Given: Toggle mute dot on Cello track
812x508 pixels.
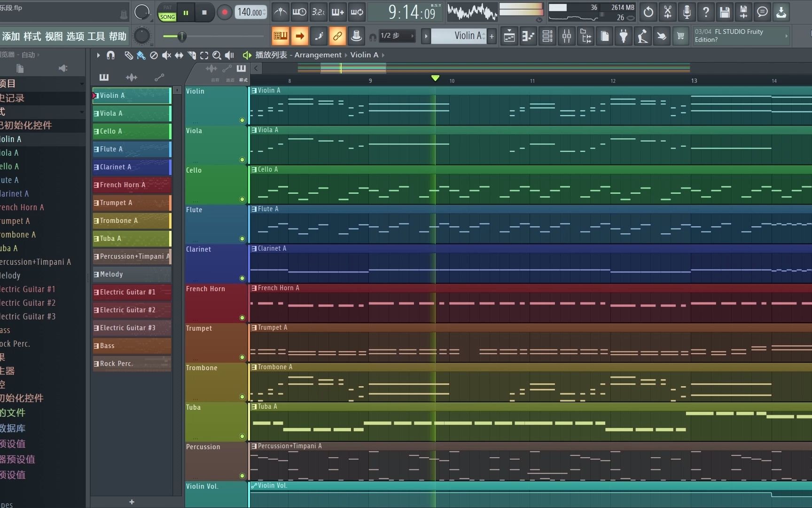Looking at the screenshot, I should coord(242,199).
